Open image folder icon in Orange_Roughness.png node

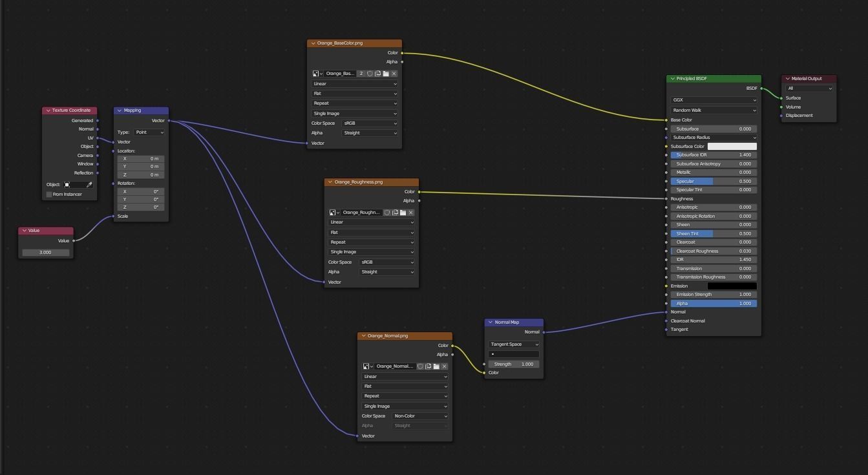pyautogui.click(x=403, y=213)
